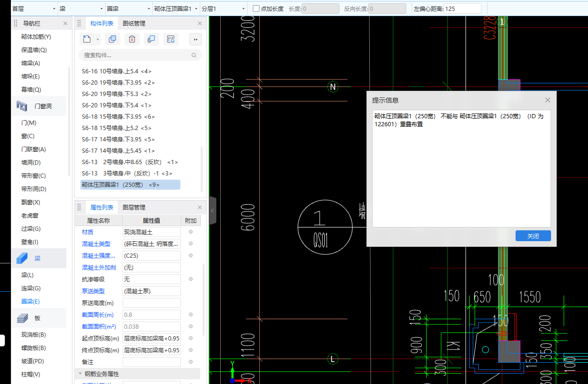Image resolution: width=588 pixels, height=384 pixels.
Task: Toggle 附加 option for 混凝土类型 row
Action: tap(191, 244)
